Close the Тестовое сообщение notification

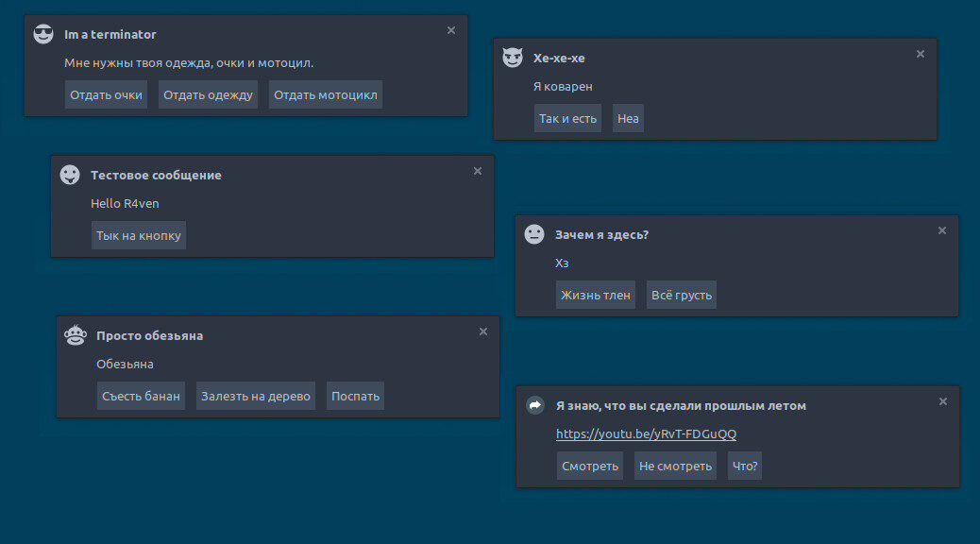coord(478,171)
